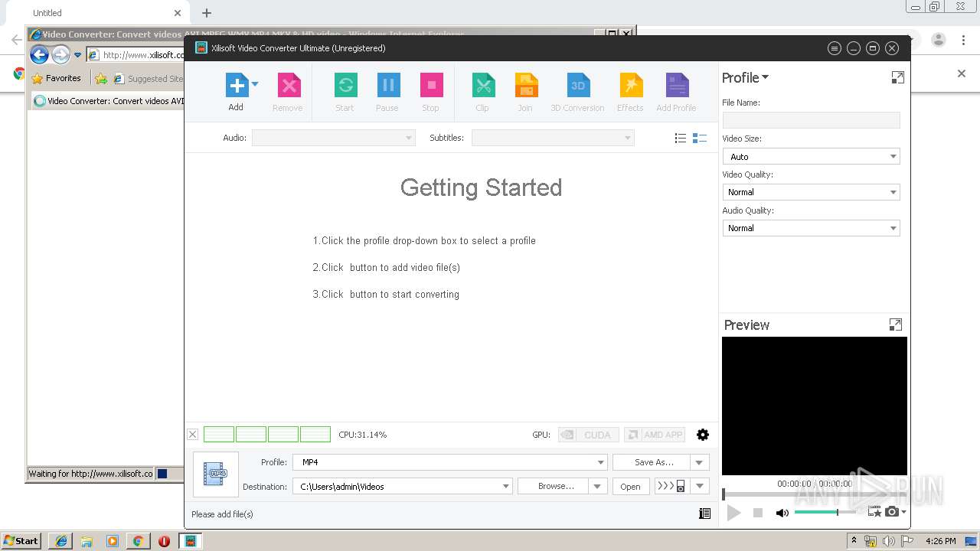Image resolution: width=980 pixels, height=551 pixels.
Task: Open the Profile panel heading dropdown
Action: pos(745,77)
